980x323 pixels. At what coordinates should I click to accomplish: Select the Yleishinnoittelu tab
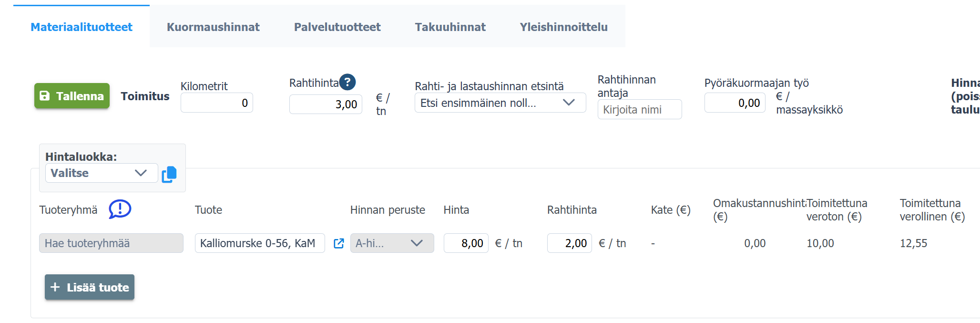[563, 27]
